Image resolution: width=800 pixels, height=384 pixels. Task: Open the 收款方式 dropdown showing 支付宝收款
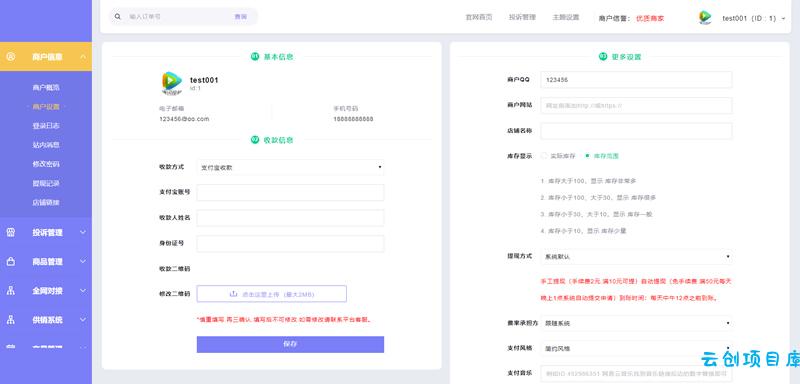290,167
